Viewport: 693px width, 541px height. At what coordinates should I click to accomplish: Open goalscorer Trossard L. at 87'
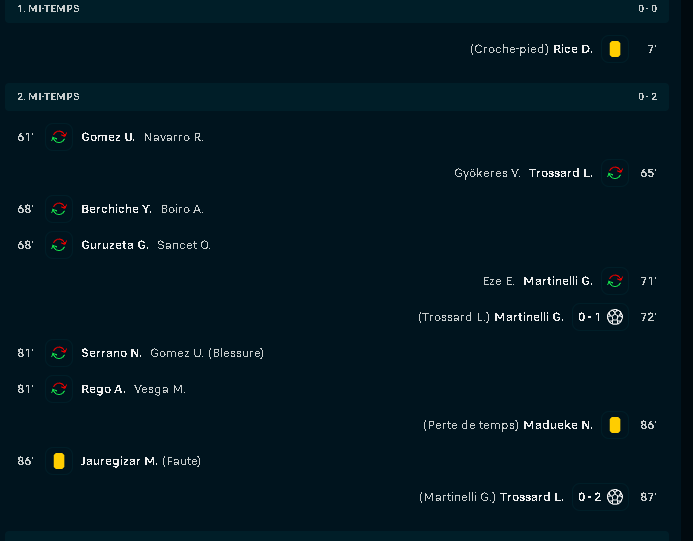click(x=532, y=497)
